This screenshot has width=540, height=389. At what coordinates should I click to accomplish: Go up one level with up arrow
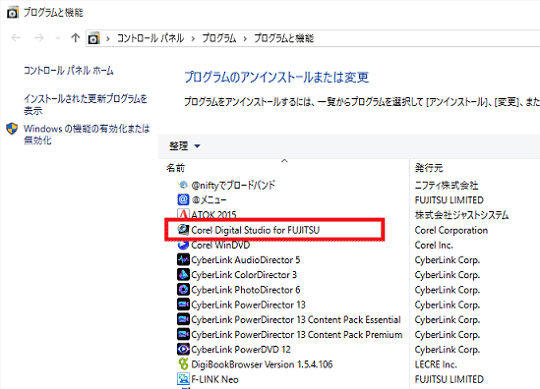[x=75, y=38]
